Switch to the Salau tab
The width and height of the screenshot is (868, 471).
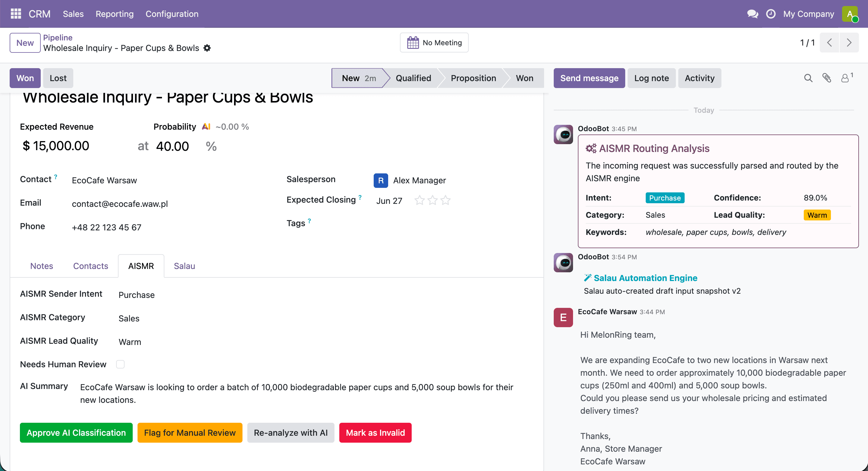pyautogui.click(x=184, y=266)
